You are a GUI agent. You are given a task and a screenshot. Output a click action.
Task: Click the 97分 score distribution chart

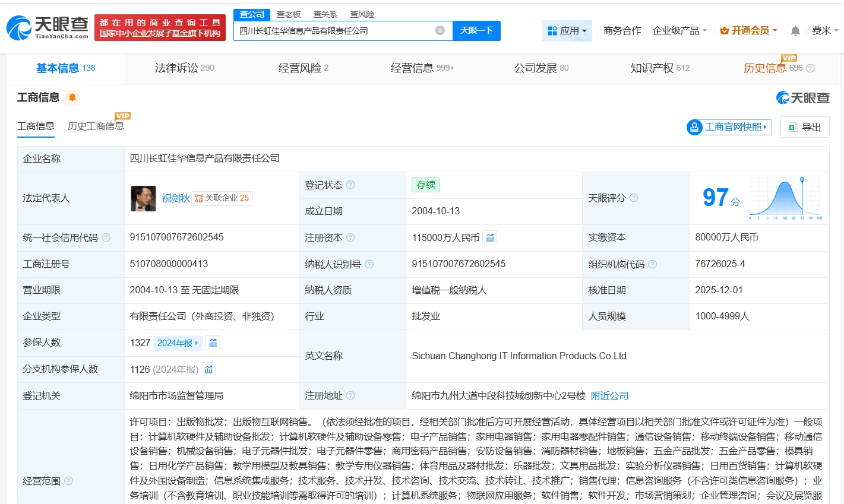785,198
